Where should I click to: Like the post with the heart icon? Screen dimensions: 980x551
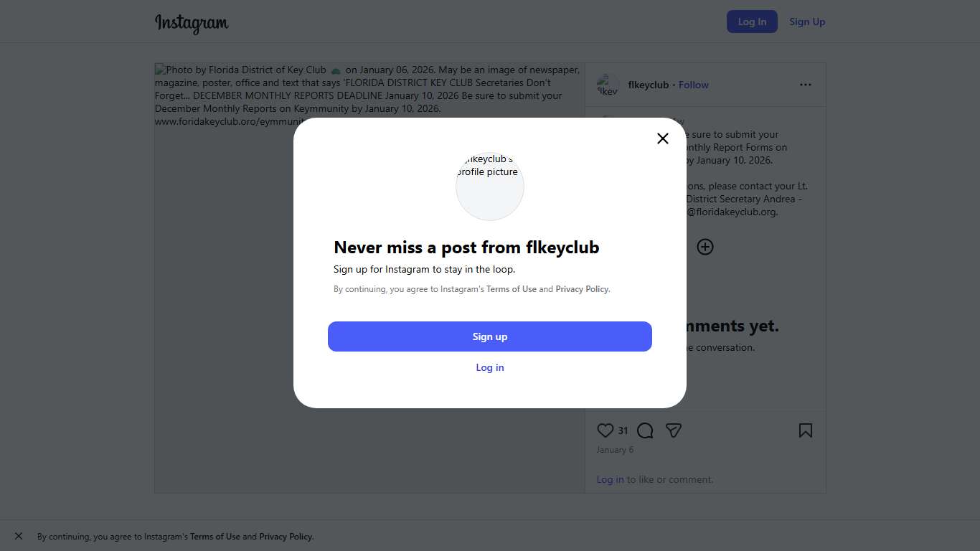606,430
